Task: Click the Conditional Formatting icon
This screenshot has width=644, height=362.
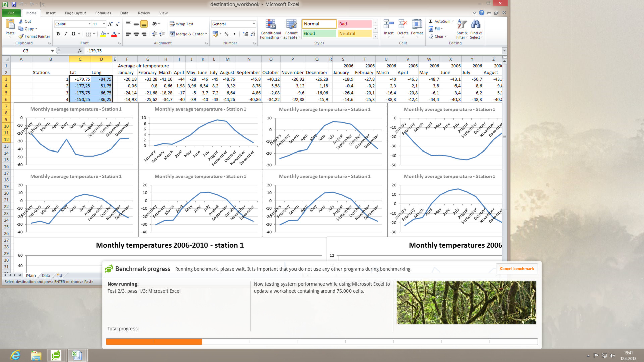Action: click(271, 25)
